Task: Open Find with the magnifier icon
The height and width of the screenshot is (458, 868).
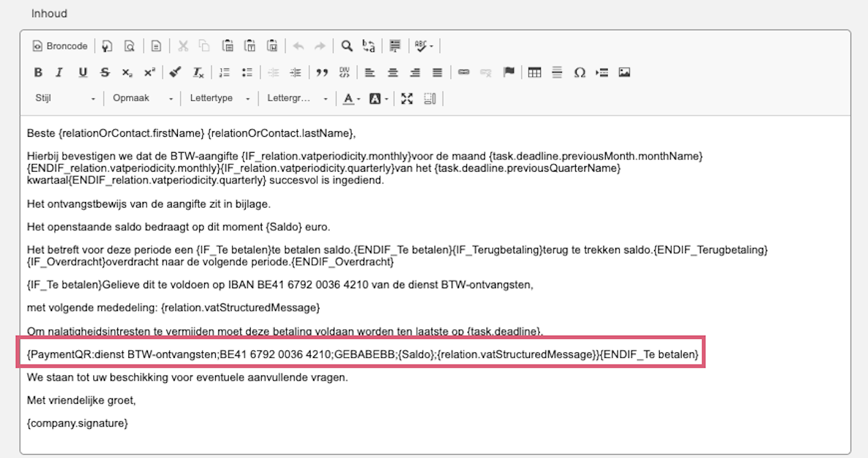Action: (x=347, y=46)
